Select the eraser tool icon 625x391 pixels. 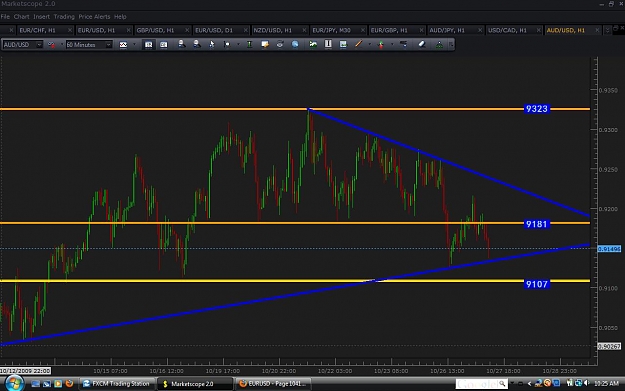pyautogui.click(x=422, y=45)
